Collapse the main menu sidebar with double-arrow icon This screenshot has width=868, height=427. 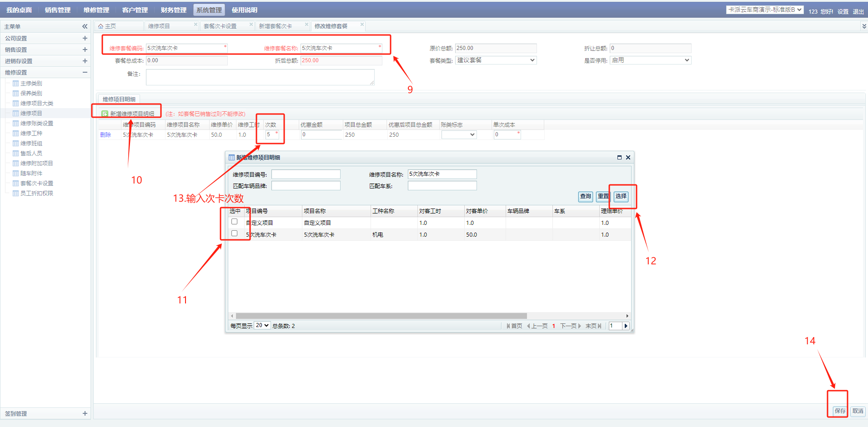[85, 26]
